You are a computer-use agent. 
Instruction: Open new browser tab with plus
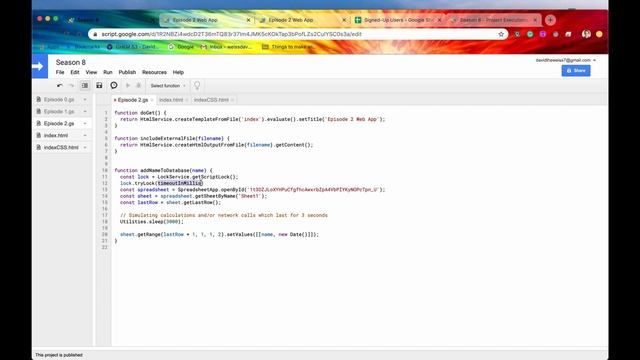pos(550,20)
